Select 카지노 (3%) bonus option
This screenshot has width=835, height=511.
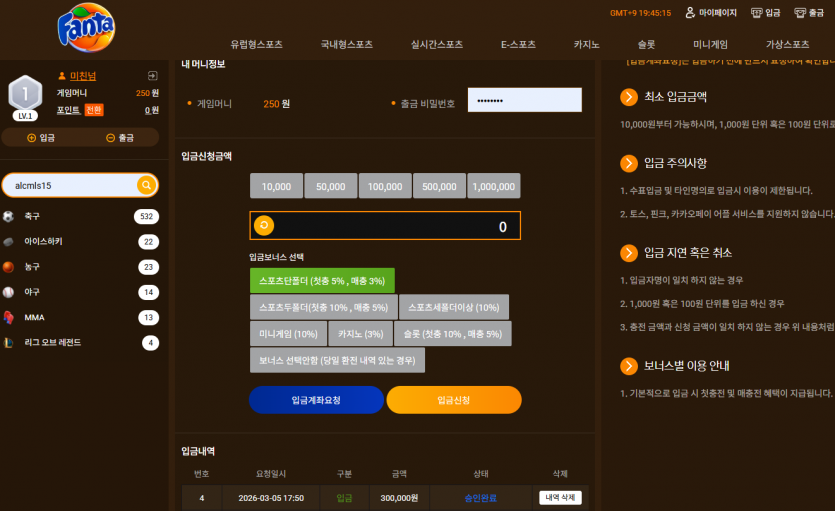[361, 334]
